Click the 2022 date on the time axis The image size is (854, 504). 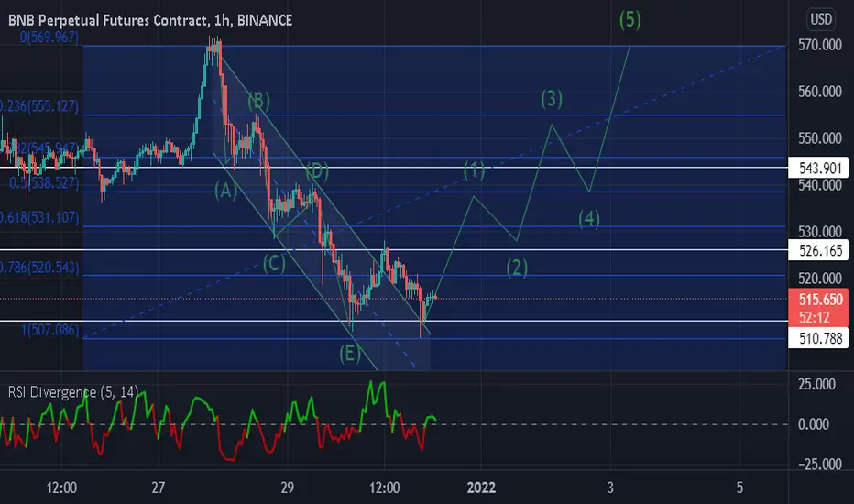tap(481, 488)
